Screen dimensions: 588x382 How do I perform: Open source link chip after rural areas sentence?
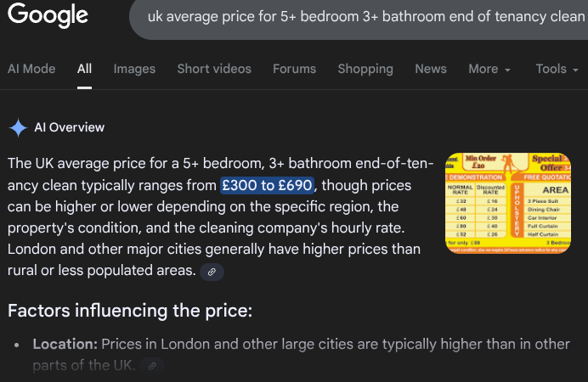click(x=212, y=272)
